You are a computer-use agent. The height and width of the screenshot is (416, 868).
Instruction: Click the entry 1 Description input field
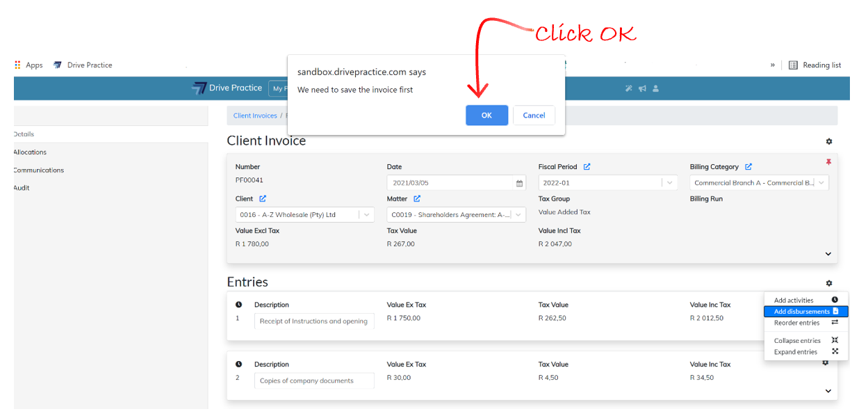[x=314, y=321]
